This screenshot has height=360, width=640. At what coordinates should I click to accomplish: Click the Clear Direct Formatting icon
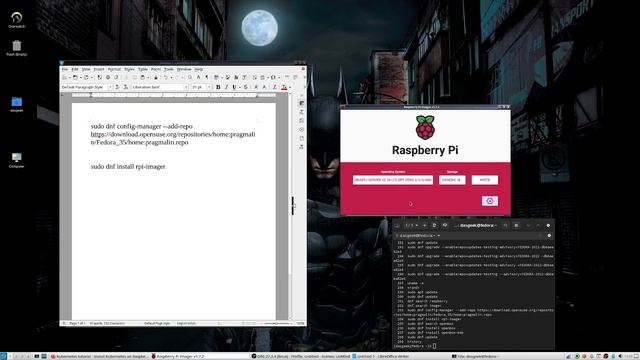click(275, 87)
